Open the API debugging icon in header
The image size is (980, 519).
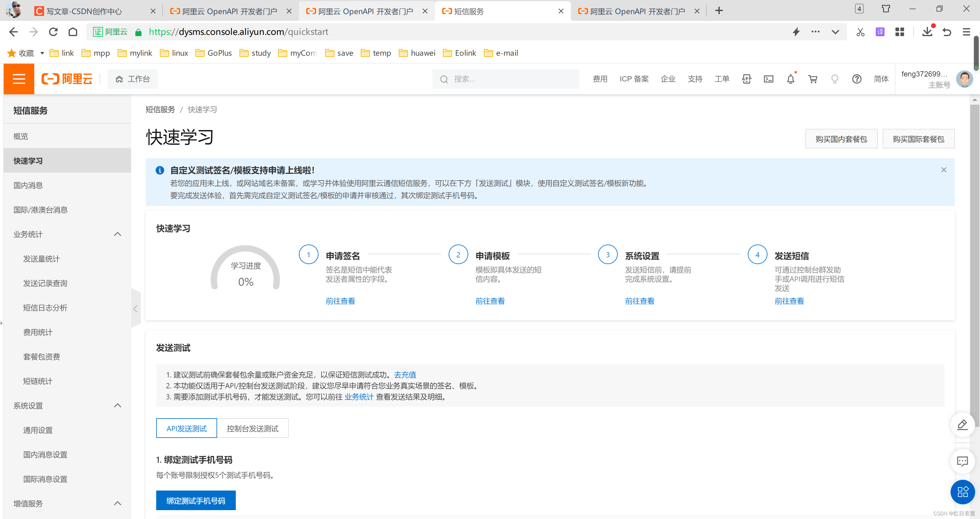coord(746,79)
